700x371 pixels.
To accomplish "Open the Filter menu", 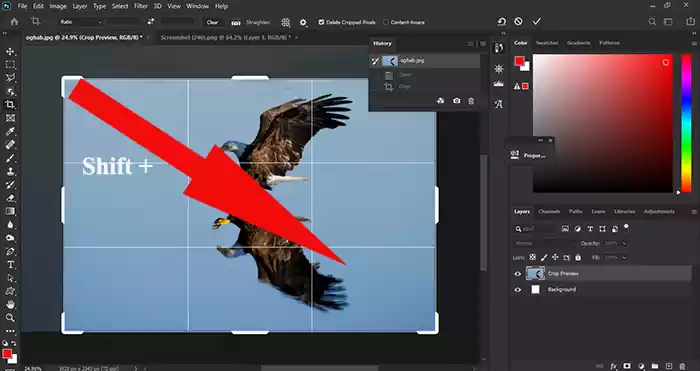I will (x=141, y=6).
